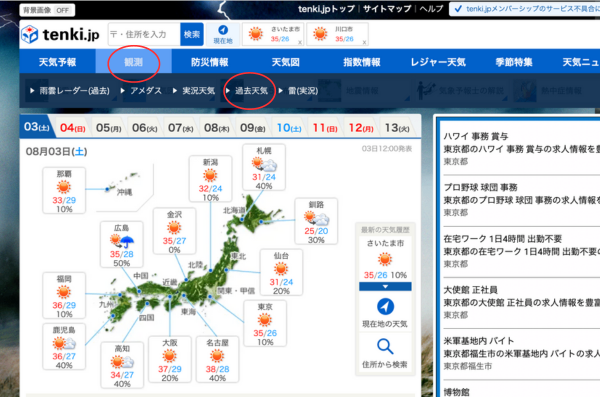This screenshot has height=400, width=600.
Task: Open the さいたま市 saved forecast card
Action: (x=272, y=34)
